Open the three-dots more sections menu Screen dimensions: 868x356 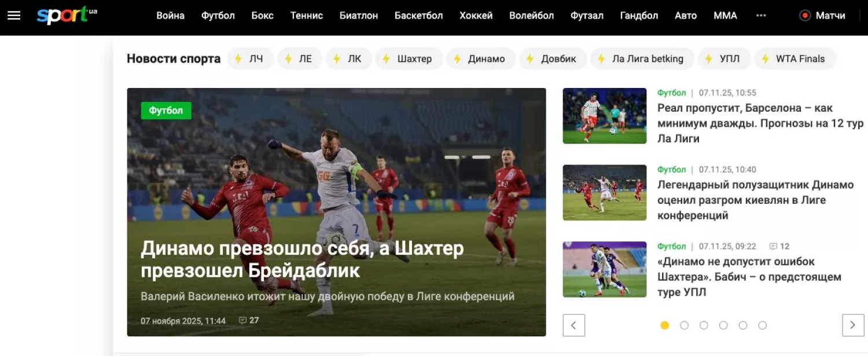[761, 16]
